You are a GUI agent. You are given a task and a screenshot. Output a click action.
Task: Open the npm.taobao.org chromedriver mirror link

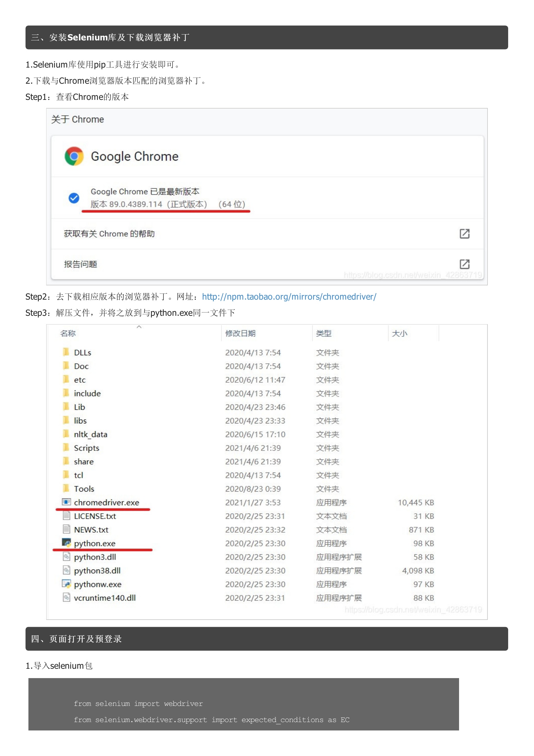click(x=289, y=297)
